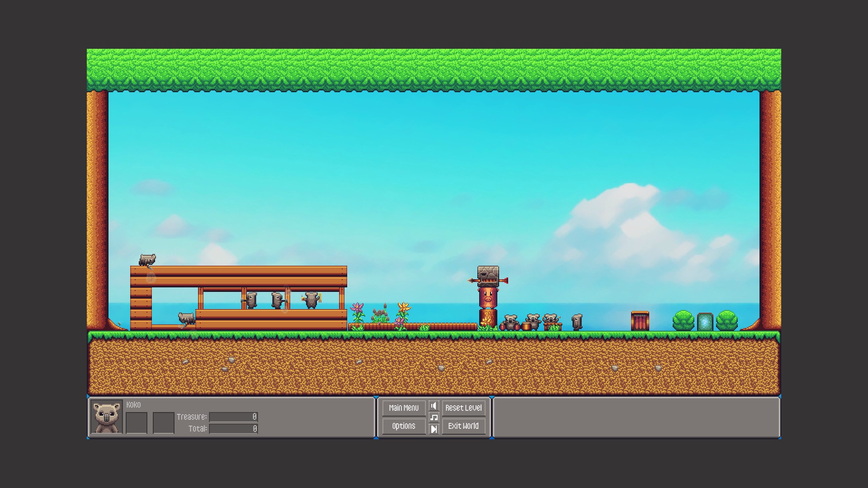Viewport: 868px width, 488px height.
Task: Click the stone totem head with arrow
Action: 488,276
